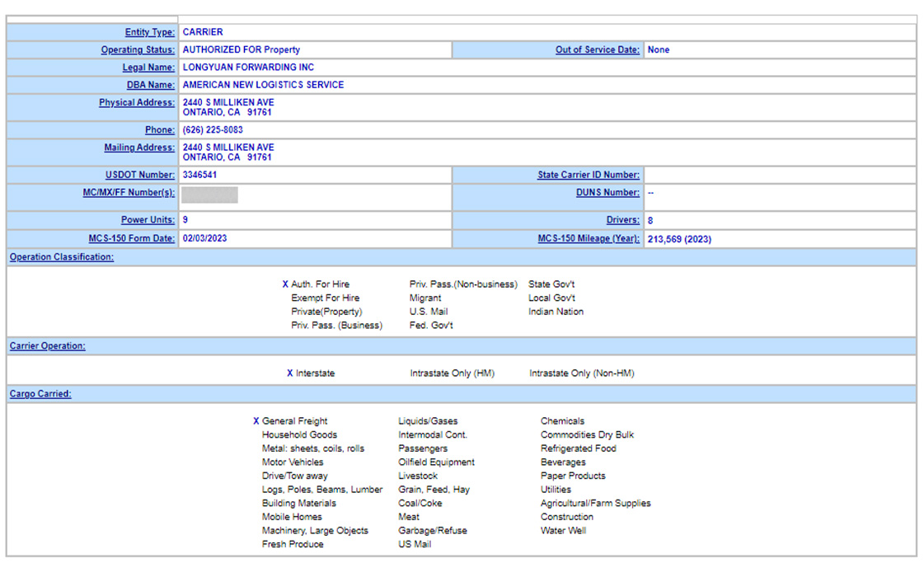Click the Physical Address label link
924x563 pixels.
pyautogui.click(x=136, y=103)
